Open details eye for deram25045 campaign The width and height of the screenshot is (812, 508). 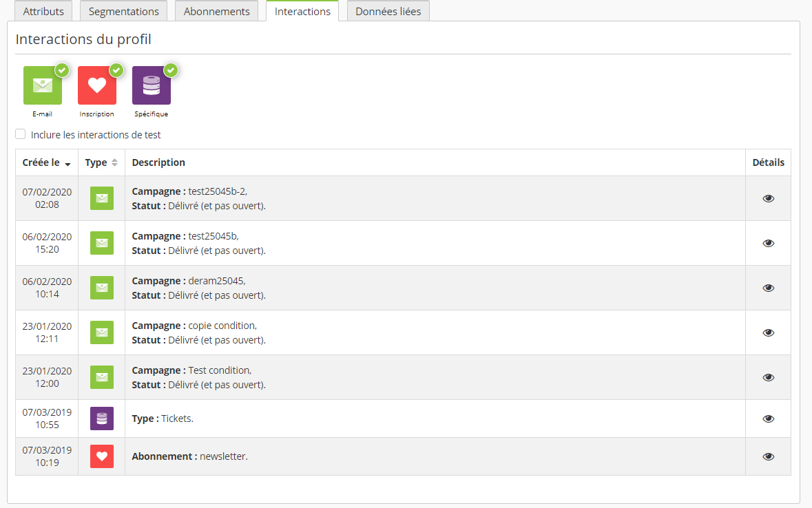coord(768,288)
